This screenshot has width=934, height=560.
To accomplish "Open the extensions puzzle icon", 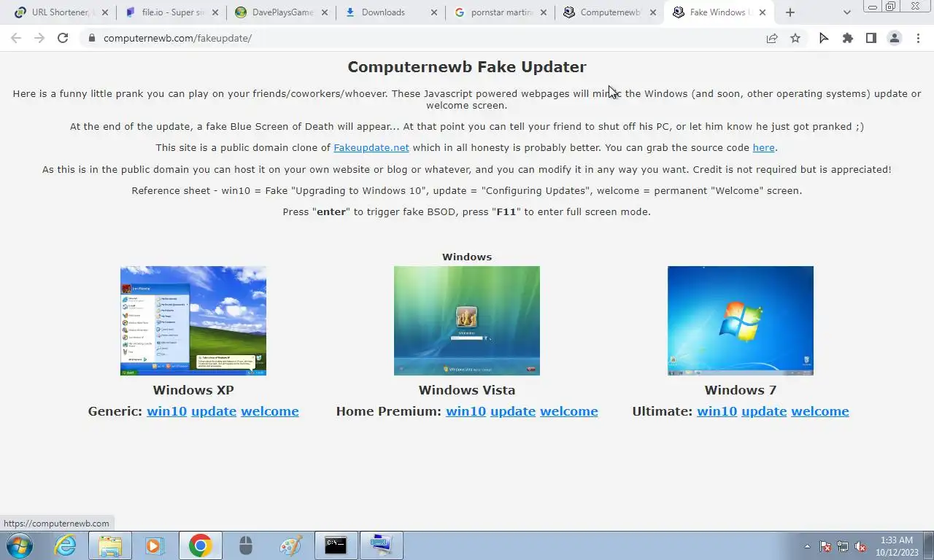I will (847, 38).
